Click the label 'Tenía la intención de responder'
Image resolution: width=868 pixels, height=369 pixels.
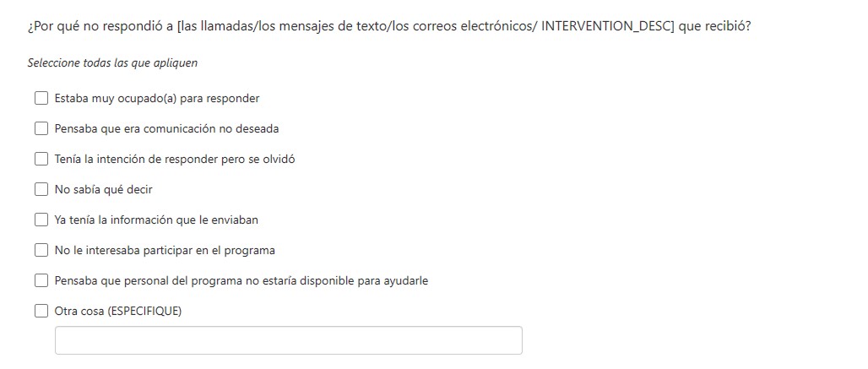tap(175, 159)
